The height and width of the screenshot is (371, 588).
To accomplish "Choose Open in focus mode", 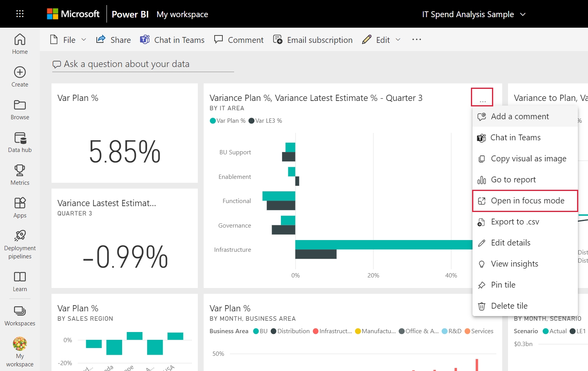I will tap(525, 201).
